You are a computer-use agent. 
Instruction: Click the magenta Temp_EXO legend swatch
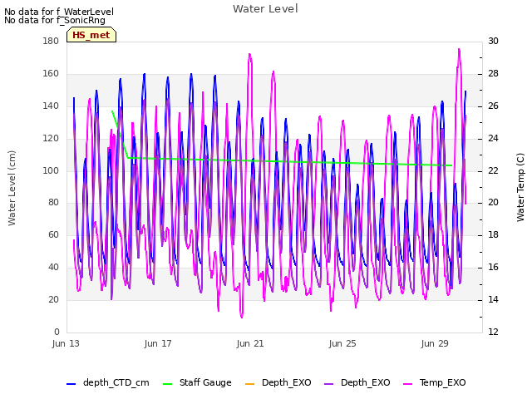tap(407, 384)
